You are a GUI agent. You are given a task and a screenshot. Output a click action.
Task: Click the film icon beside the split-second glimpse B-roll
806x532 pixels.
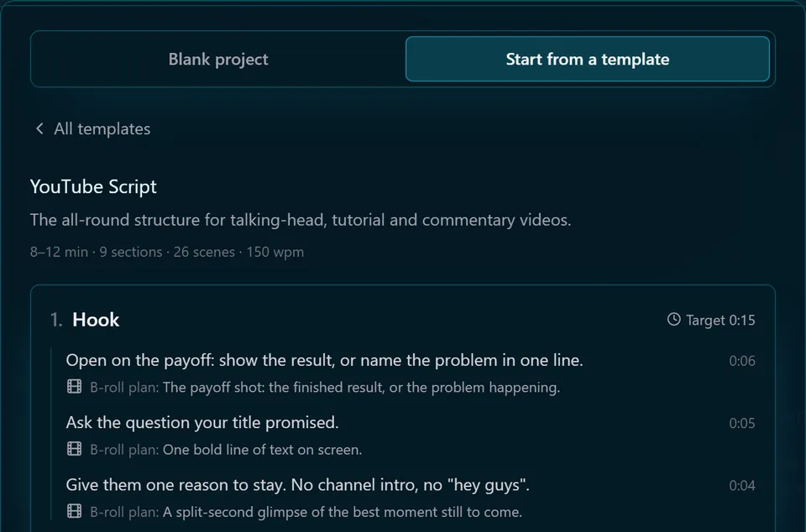pos(75,512)
